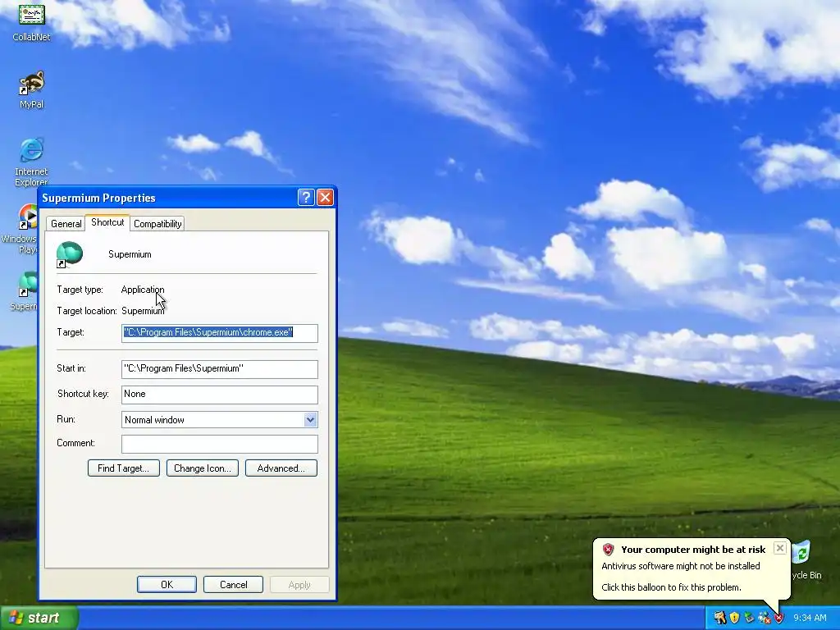The height and width of the screenshot is (630, 840).
Task: Close the Supermium Properties dialog with red X
Action: [x=325, y=197]
